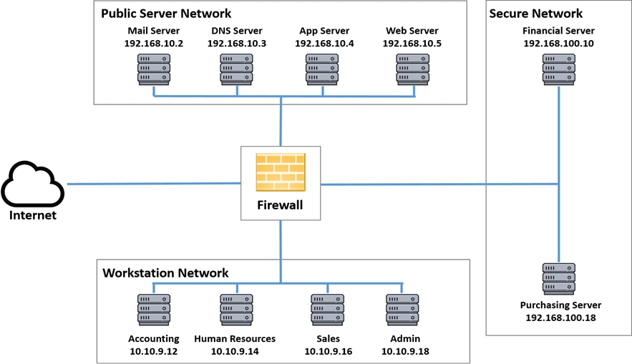Click the Firewall brick icon
Viewport: 632px width, 364px height.
click(x=281, y=172)
